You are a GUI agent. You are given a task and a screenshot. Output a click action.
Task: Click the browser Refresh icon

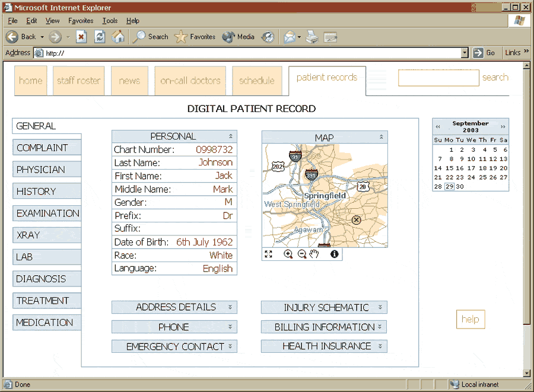[x=100, y=37]
